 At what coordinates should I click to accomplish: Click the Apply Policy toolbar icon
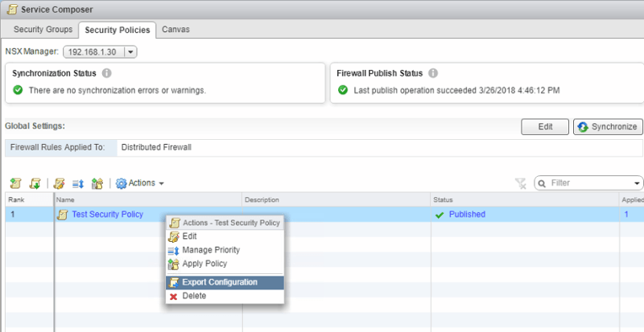pos(97,183)
